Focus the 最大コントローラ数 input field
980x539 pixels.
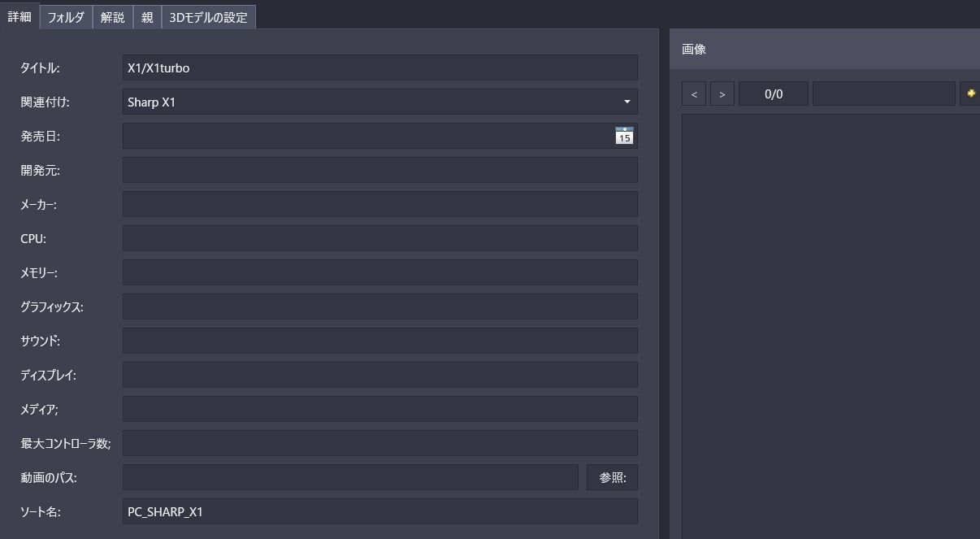[x=380, y=443]
